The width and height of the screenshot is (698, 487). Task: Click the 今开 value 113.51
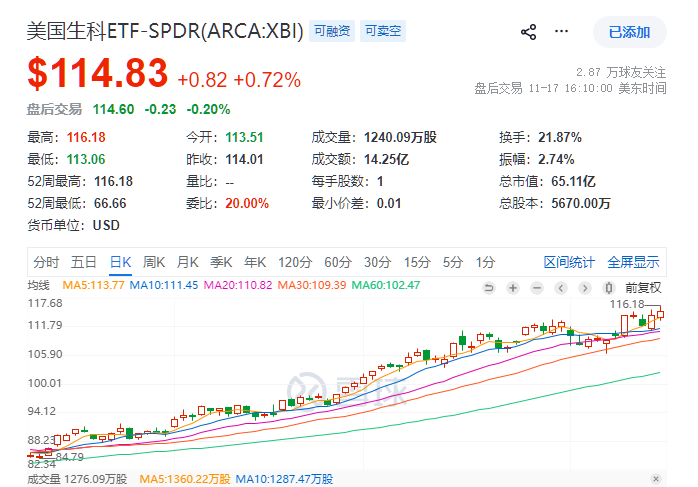tap(244, 137)
